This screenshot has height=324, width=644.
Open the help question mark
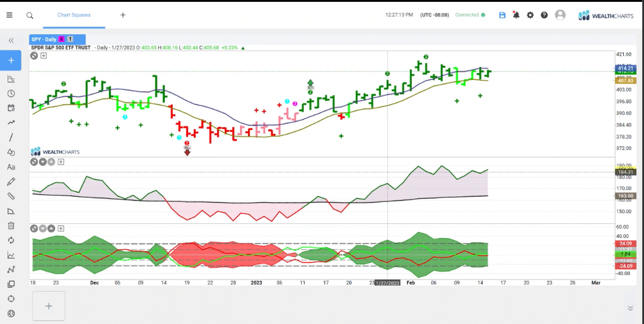coord(544,15)
